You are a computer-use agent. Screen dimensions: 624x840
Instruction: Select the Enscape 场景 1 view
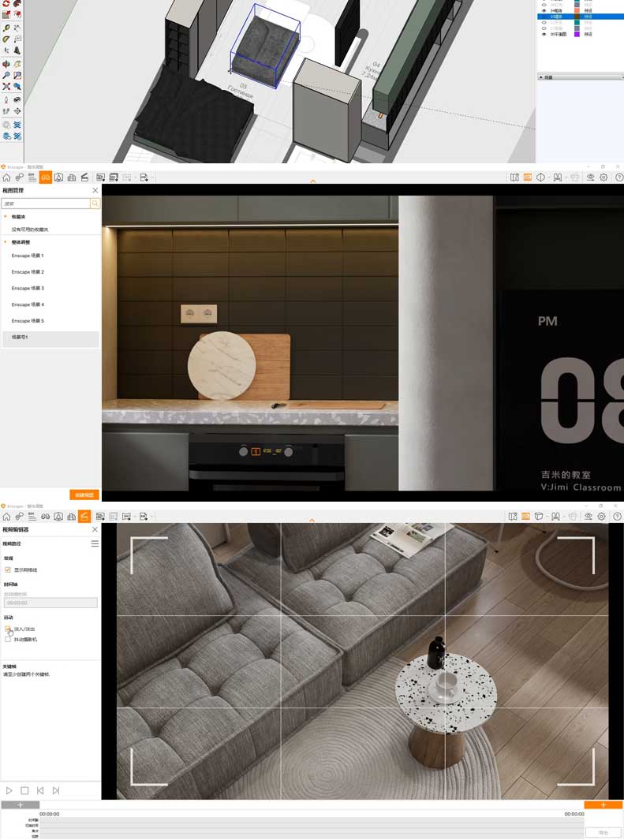point(28,256)
